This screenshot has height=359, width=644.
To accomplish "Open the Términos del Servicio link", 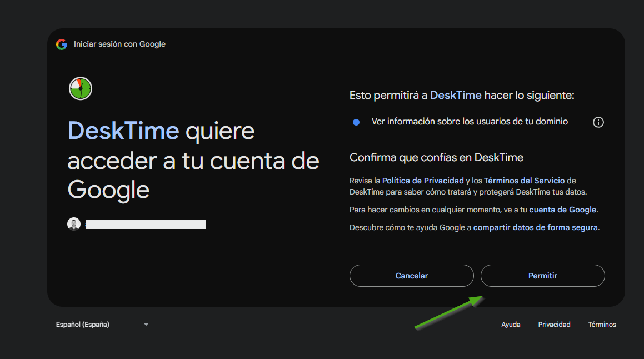I will pyautogui.click(x=524, y=181).
